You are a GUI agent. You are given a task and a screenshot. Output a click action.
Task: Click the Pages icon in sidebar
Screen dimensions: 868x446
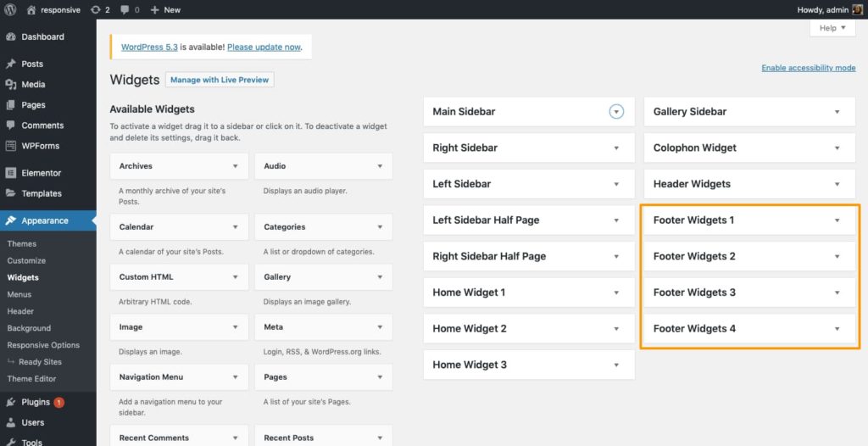pos(10,104)
